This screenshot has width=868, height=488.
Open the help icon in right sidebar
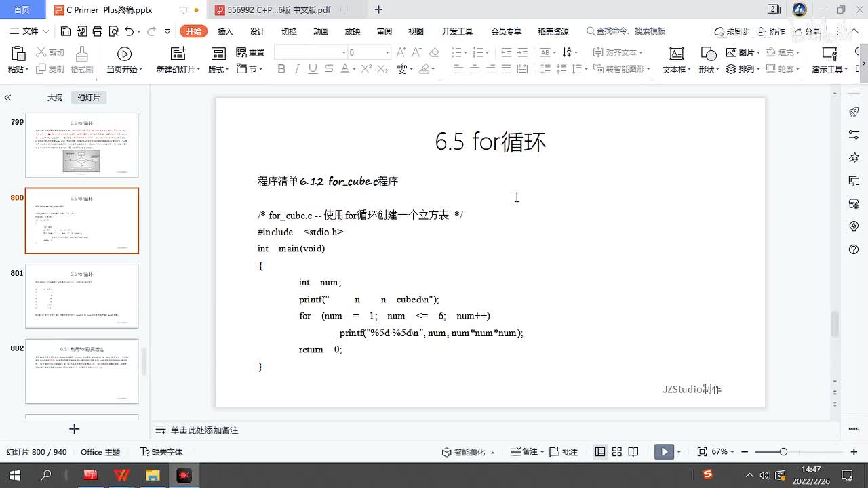click(854, 249)
